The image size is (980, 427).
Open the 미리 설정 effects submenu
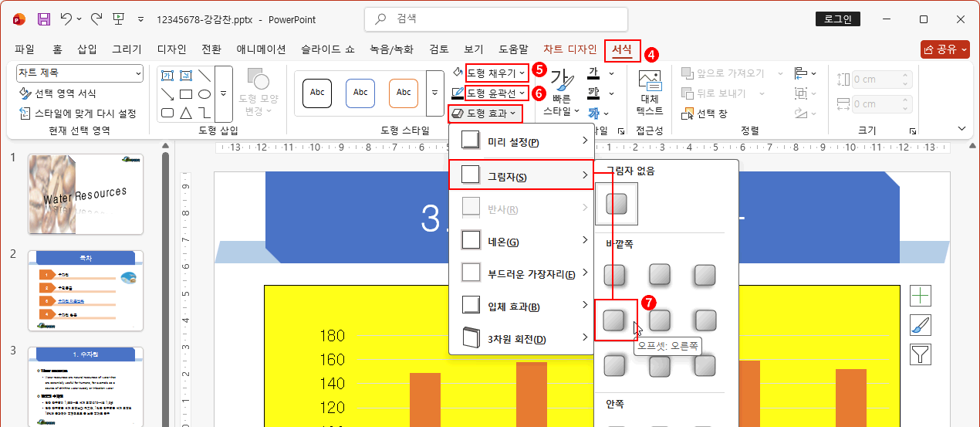[521, 142]
